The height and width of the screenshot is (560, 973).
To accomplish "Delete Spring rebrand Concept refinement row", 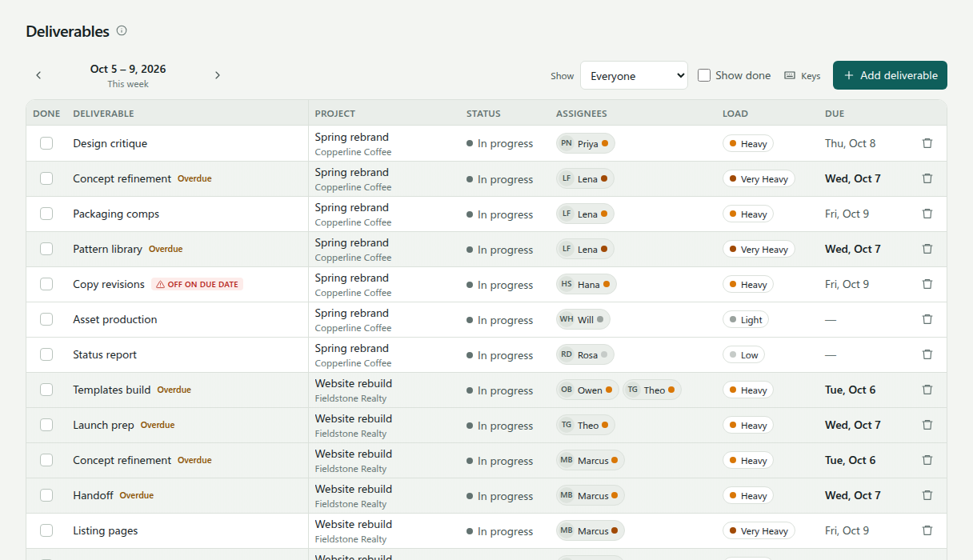I will coord(927,178).
